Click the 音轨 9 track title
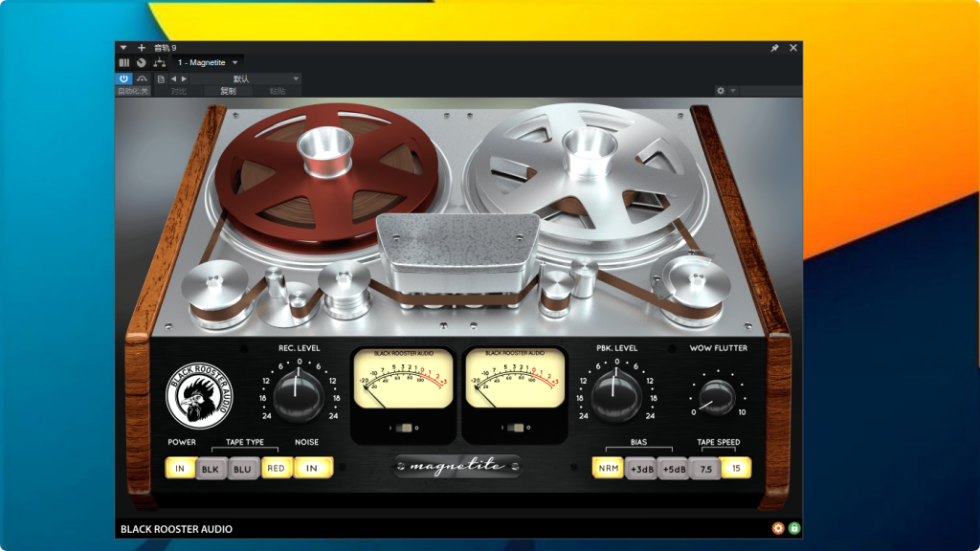980x551 pixels. pos(166,48)
